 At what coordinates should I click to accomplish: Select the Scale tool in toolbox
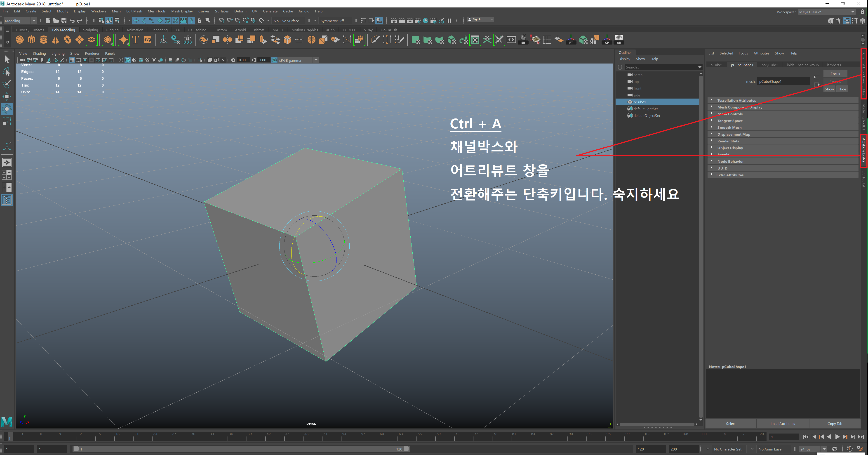[x=7, y=121]
